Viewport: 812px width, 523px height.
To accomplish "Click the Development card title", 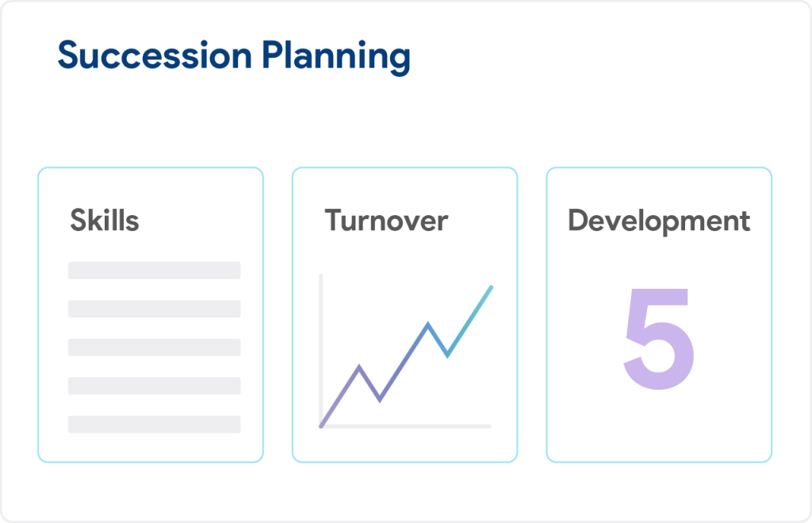I will pos(659,222).
